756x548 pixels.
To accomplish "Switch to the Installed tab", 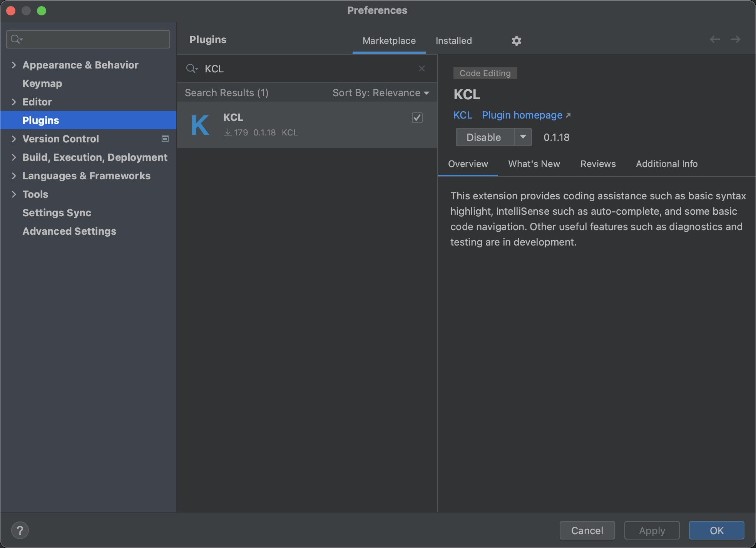I will pos(453,41).
